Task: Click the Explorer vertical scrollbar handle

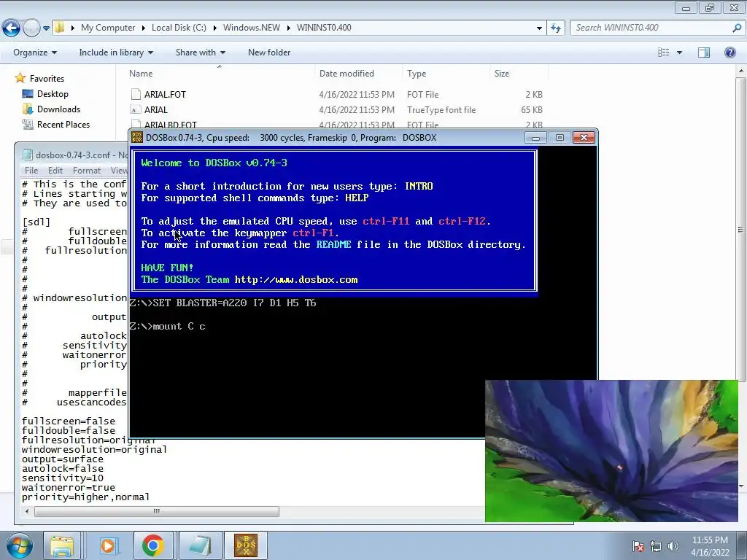Action: (x=741, y=230)
